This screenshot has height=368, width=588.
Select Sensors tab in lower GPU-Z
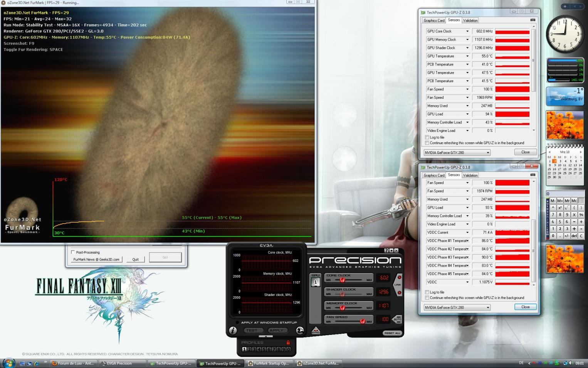[454, 175]
